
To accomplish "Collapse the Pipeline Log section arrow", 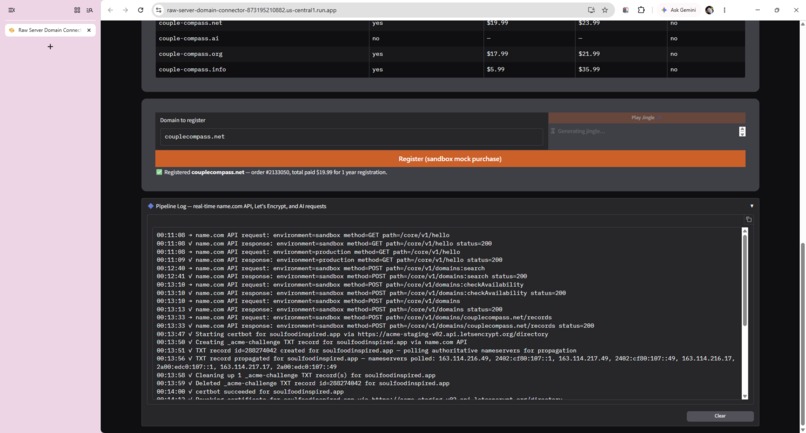I will (752, 206).
